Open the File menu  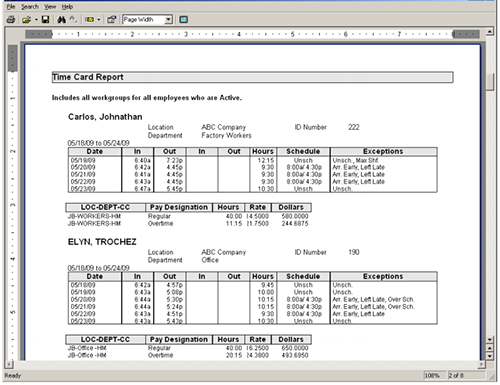[x=11, y=7]
